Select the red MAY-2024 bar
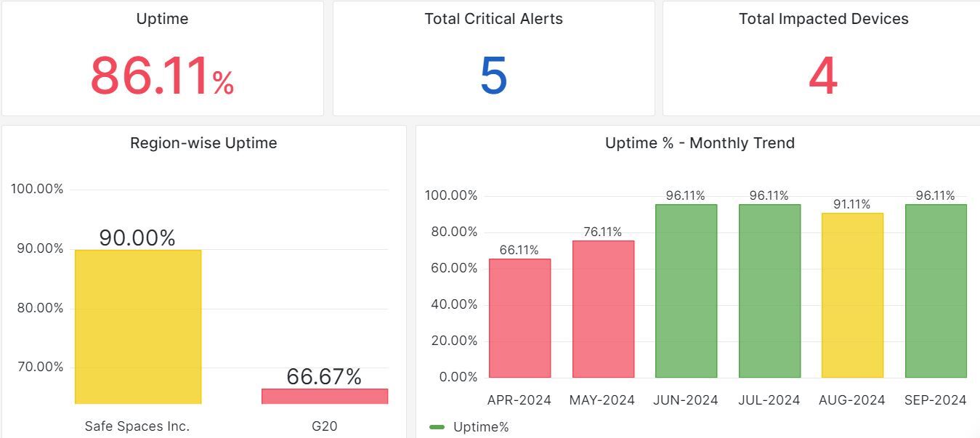The width and height of the screenshot is (980, 438). [x=603, y=309]
